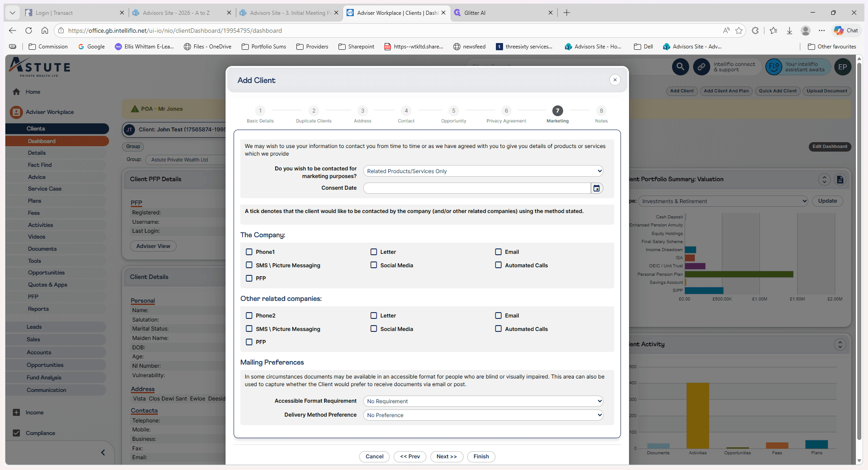The image size is (868, 470).
Task: Click the << Prev button
Action: (410, 457)
